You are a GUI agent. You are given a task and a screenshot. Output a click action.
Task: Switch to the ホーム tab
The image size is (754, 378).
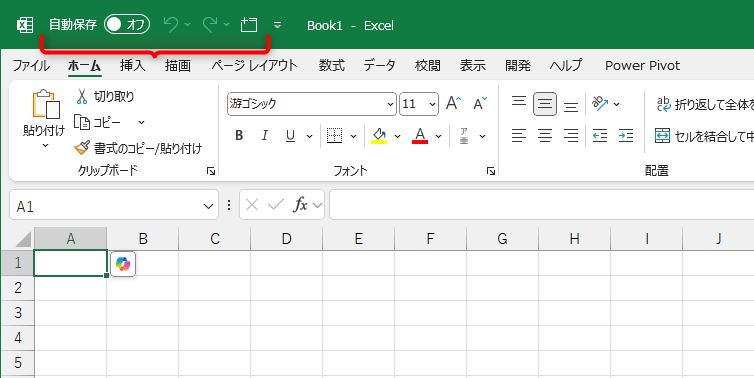[x=84, y=65]
